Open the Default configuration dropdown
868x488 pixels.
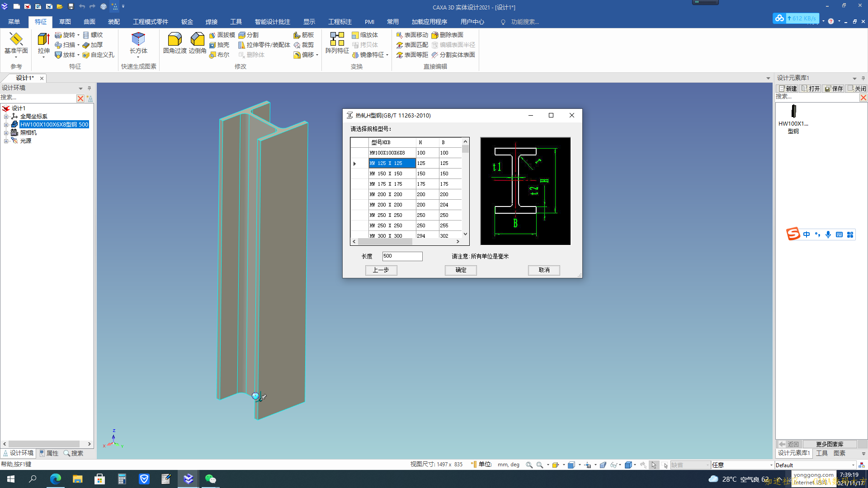tap(853, 465)
